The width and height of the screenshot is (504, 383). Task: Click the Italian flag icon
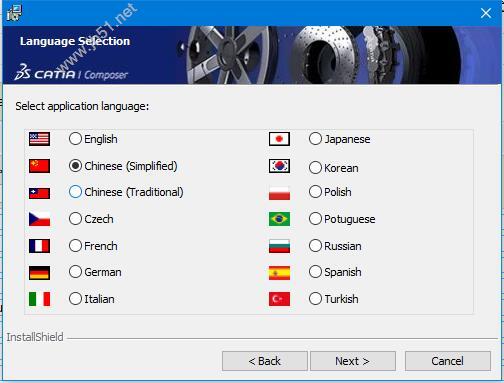(x=39, y=299)
